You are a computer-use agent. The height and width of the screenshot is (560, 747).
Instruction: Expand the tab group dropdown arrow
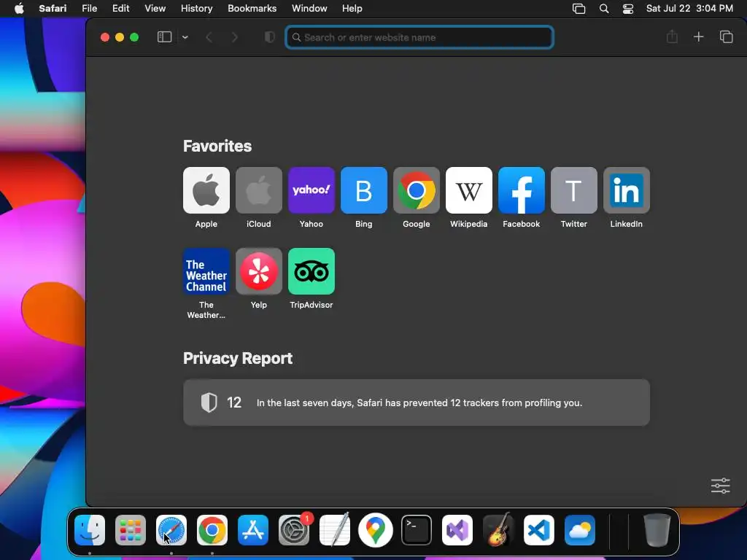[185, 37]
